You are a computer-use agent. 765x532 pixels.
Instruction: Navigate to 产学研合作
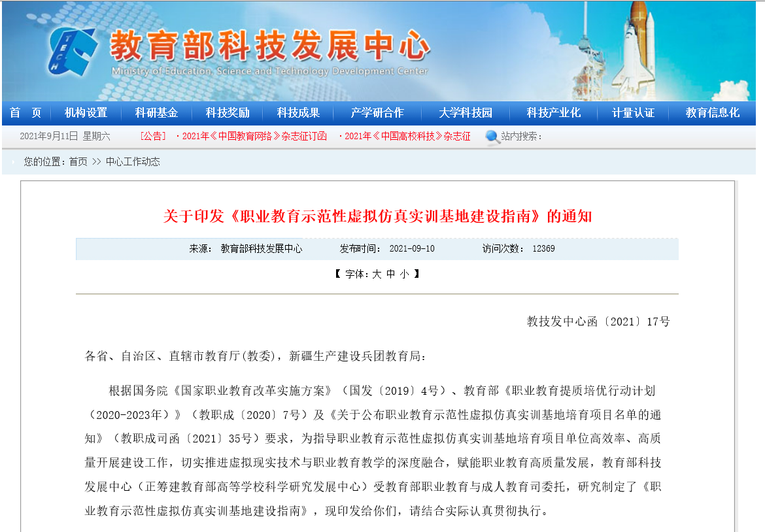[377, 113]
